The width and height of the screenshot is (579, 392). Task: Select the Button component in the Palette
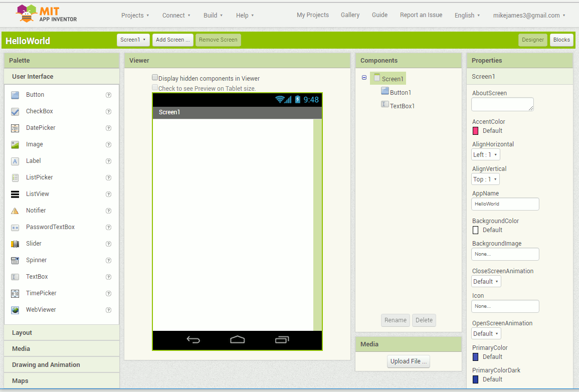pos(34,94)
